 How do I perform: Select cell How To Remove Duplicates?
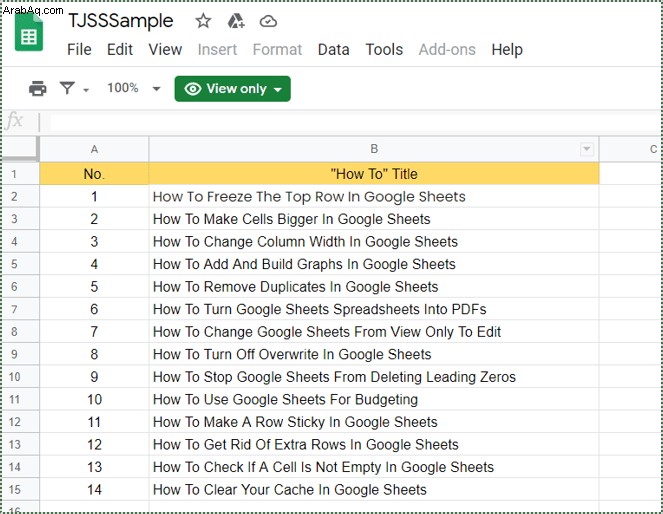pyautogui.click(x=374, y=287)
